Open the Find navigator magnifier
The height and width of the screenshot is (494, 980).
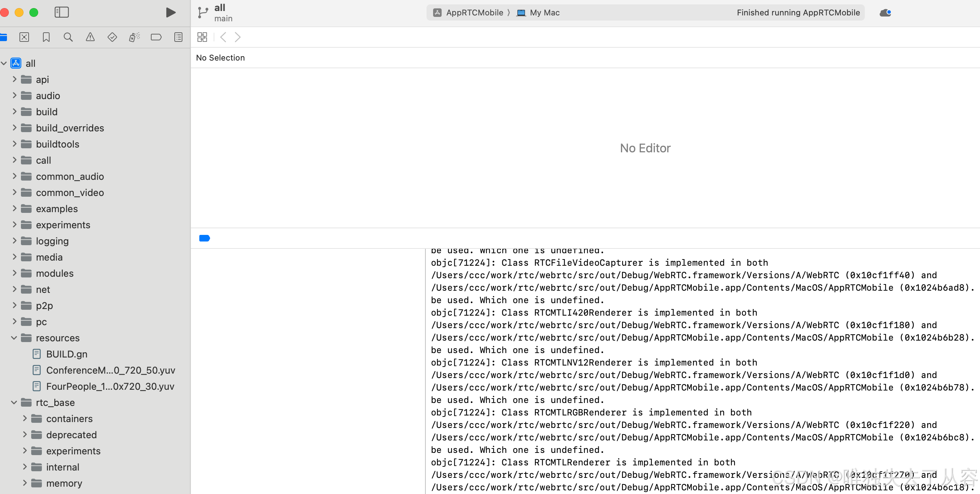(68, 37)
